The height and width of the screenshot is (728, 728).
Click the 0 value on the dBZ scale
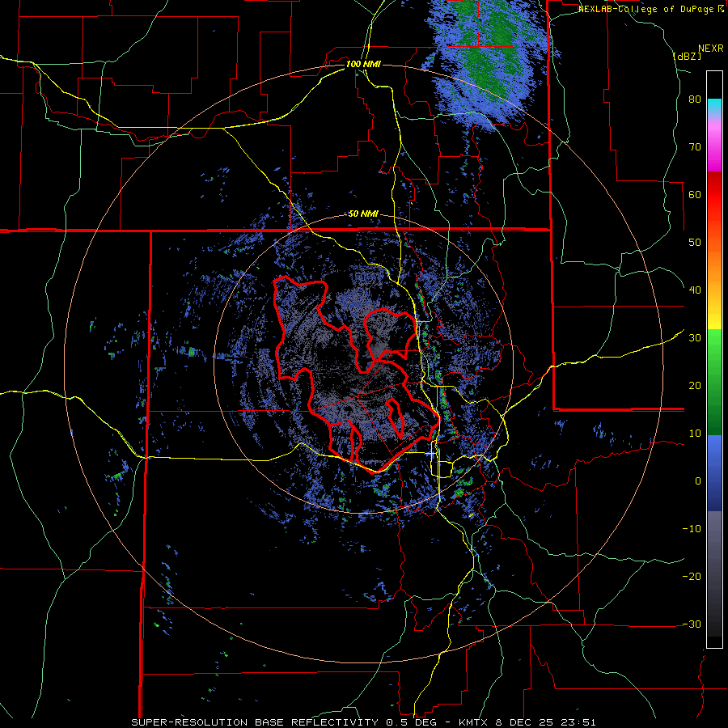(x=698, y=481)
